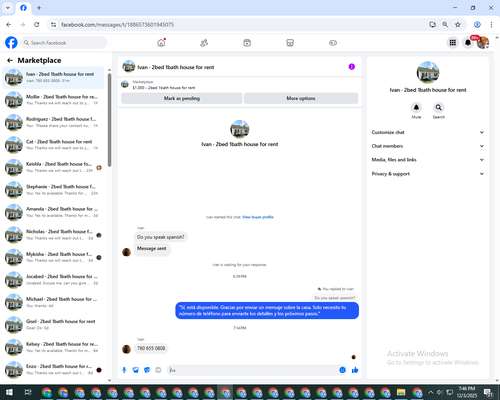Click the browser zoom magnifier icon
Screen dimensions: 500x400
[445, 25]
